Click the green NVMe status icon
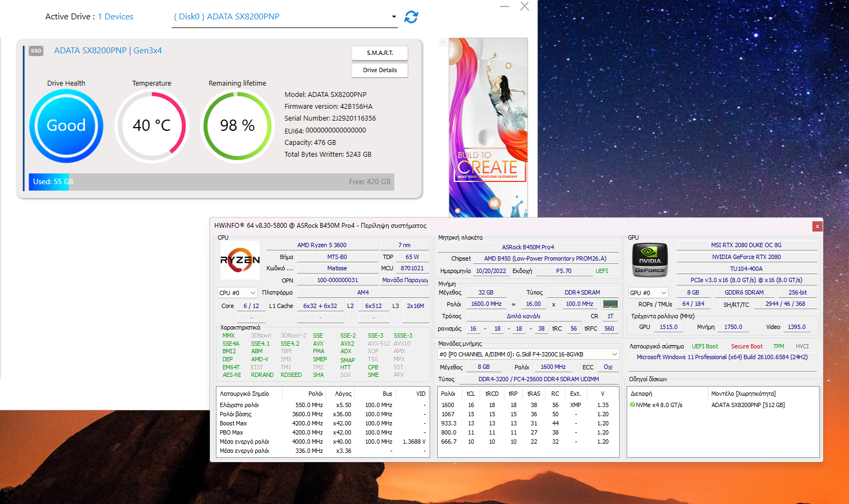Viewport: 849px width, 504px height. [633, 405]
